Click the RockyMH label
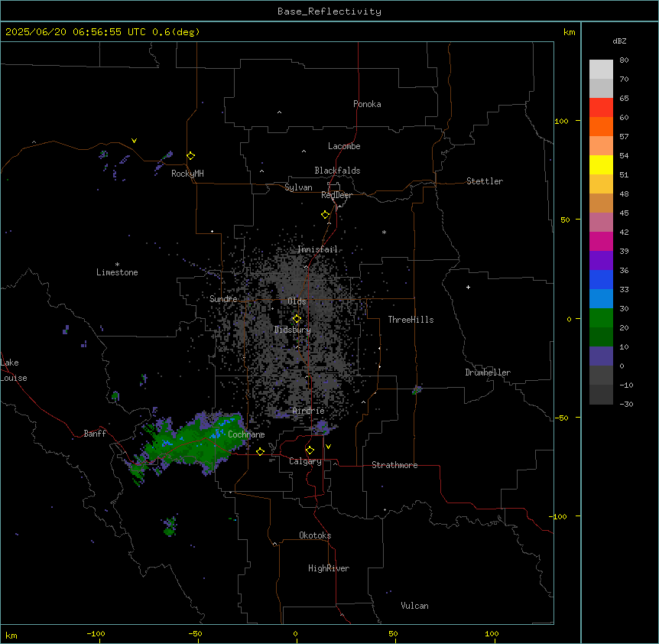This screenshot has height=644, width=659. pyautogui.click(x=187, y=174)
